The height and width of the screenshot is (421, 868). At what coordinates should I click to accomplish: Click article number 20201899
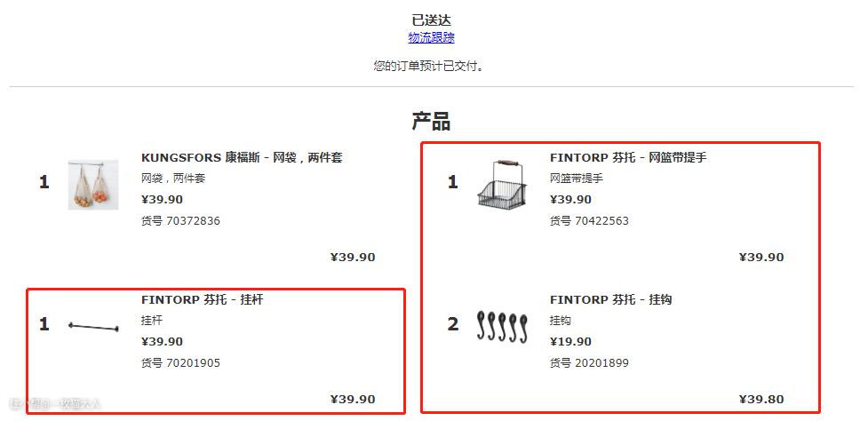(589, 362)
